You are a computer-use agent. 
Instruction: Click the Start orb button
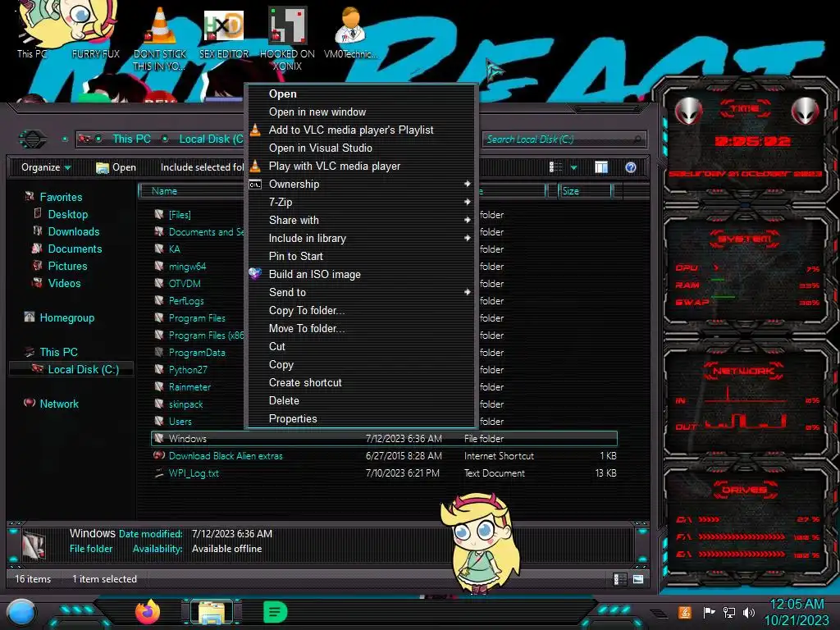(x=21, y=612)
